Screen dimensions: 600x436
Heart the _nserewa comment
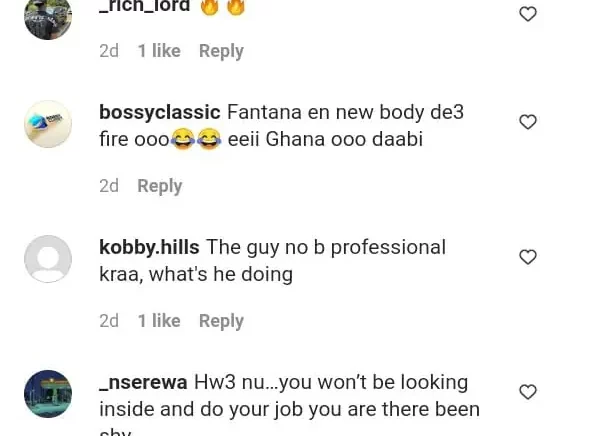(528, 392)
